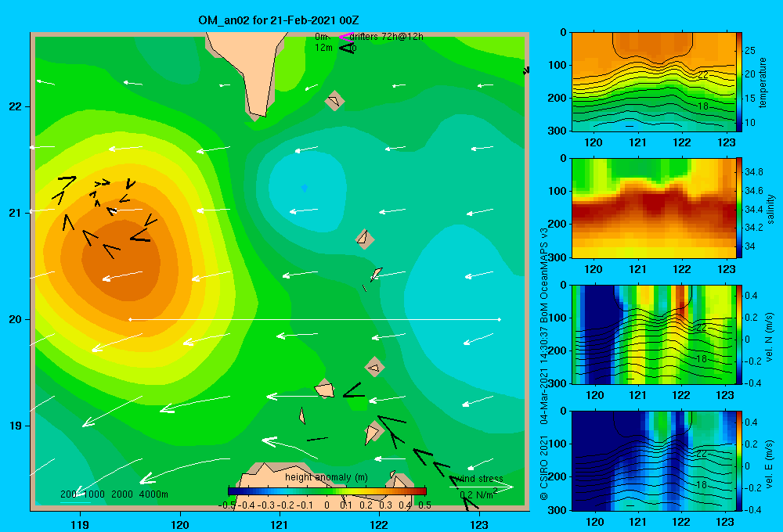Image resolution: width=783 pixels, height=532 pixels.
Task: Click the west endpoint of the white section line
Action: click(130, 319)
